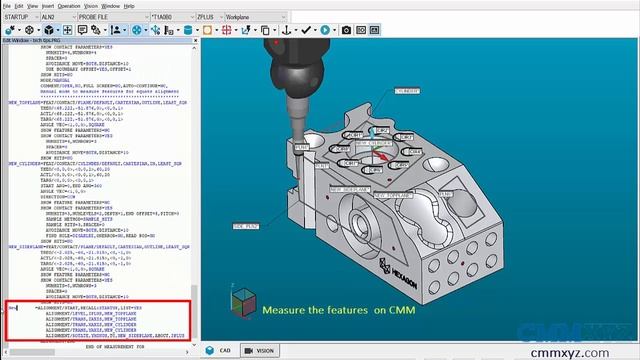Click the red grid crosshair toolbar icon

click(227, 30)
